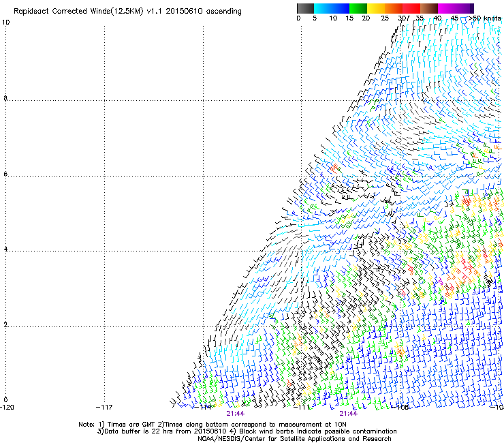This screenshot has width=504, height=443.
Task: Click the longitude axis label '-111'
Action: pos(302,408)
